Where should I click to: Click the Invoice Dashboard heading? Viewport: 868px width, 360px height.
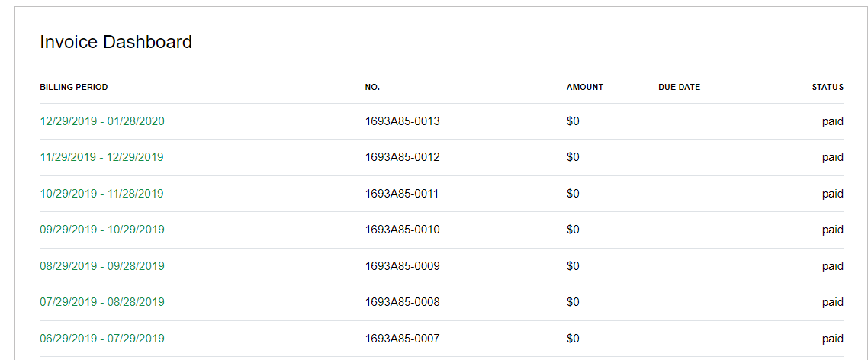tap(116, 42)
